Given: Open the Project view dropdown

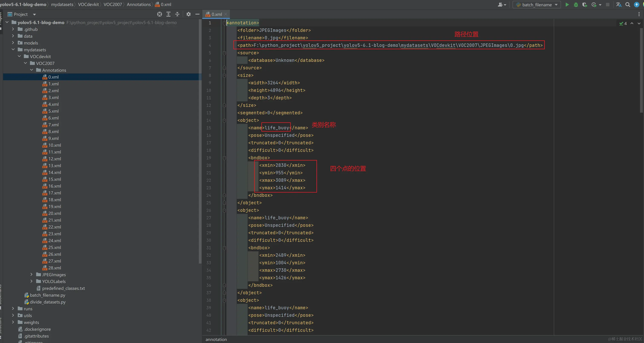Looking at the screenshot, I should (x=34, y=14).
